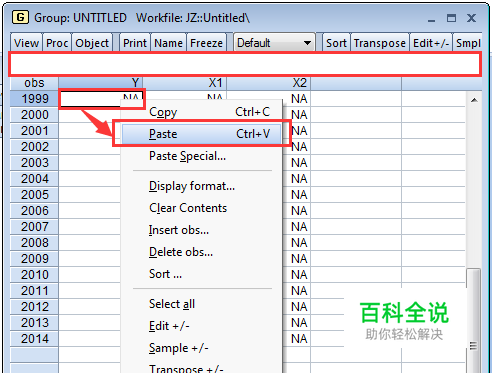This screenshot has width=492, height=373.
Task: Choose Paste from context menu
Action: (202, 134)
